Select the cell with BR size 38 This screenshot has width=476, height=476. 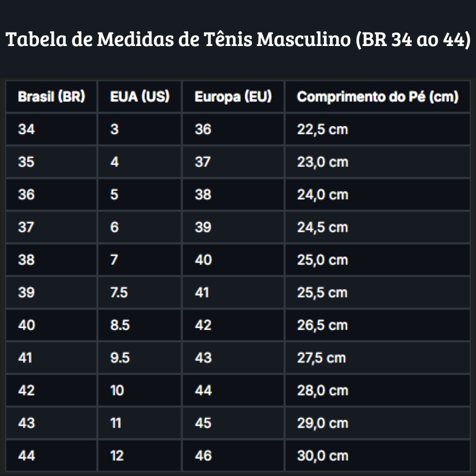tap(51, 260)
